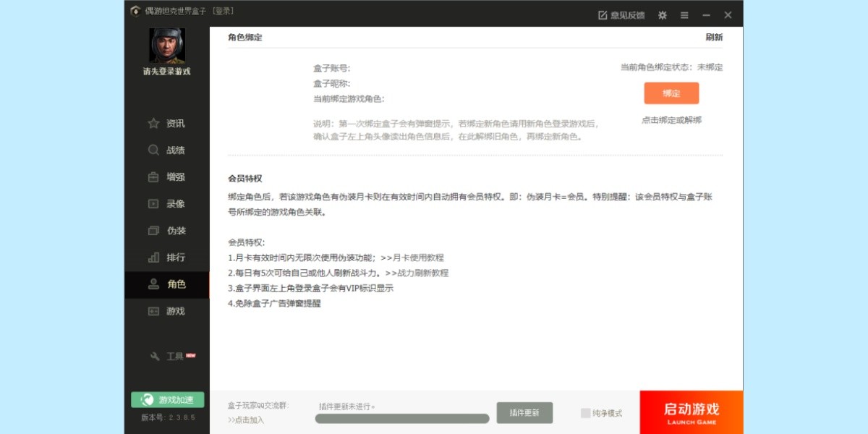Open the 游戏 sidebar item
This screenshot has height=434, width=868.
(167, 311)
